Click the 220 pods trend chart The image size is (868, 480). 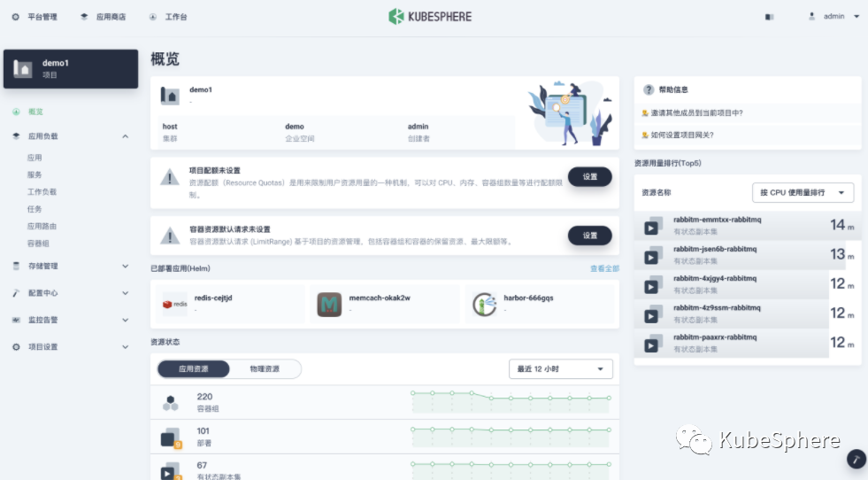tap(511, 402)
